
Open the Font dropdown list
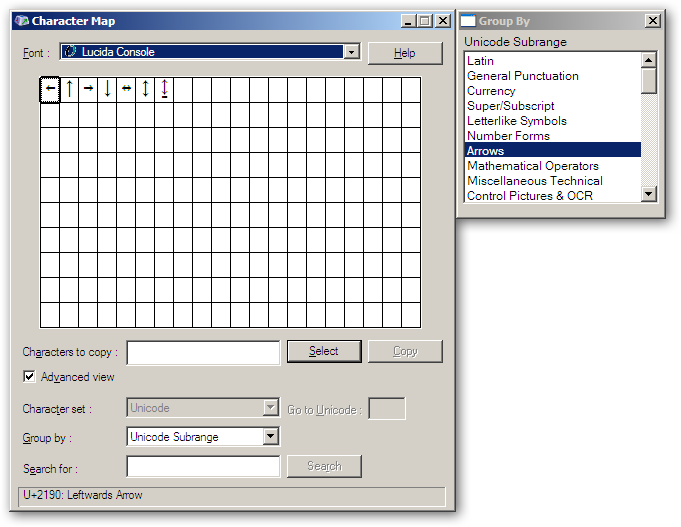[351, 52]
